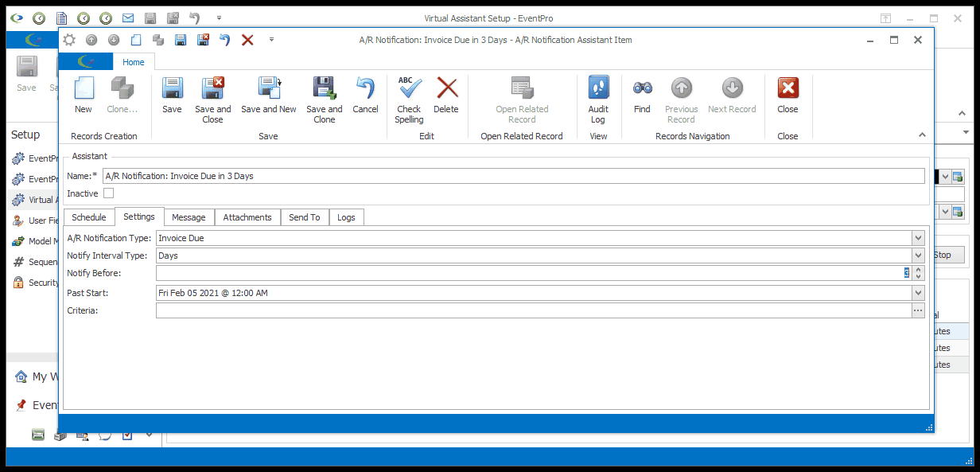This screenshot has height=472, width=980.
Task: Select the Home ribbon tab
Action: coord(134,62)
